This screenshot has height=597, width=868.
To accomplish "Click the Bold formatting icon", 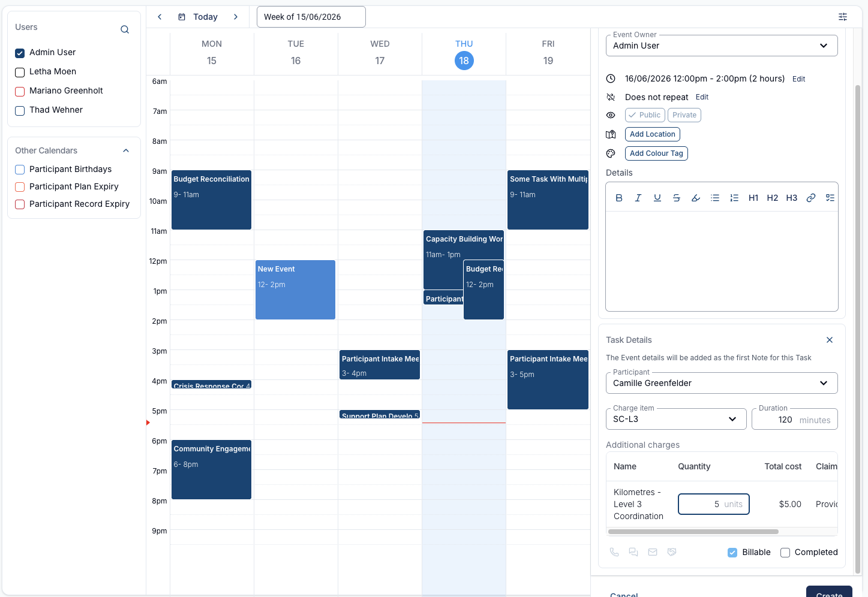I will click(x=619, y=198).
